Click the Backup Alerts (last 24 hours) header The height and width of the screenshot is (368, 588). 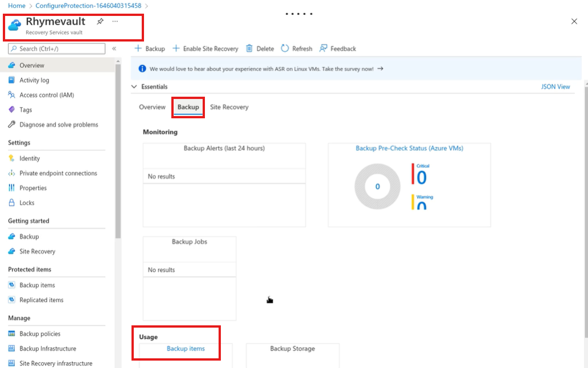224,148
